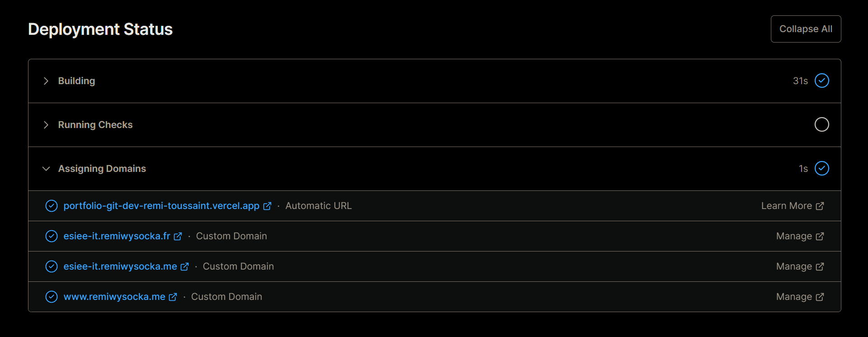Click external link icon next to www.remiwysocka.me
868x337 pixels.
point(173,297)
